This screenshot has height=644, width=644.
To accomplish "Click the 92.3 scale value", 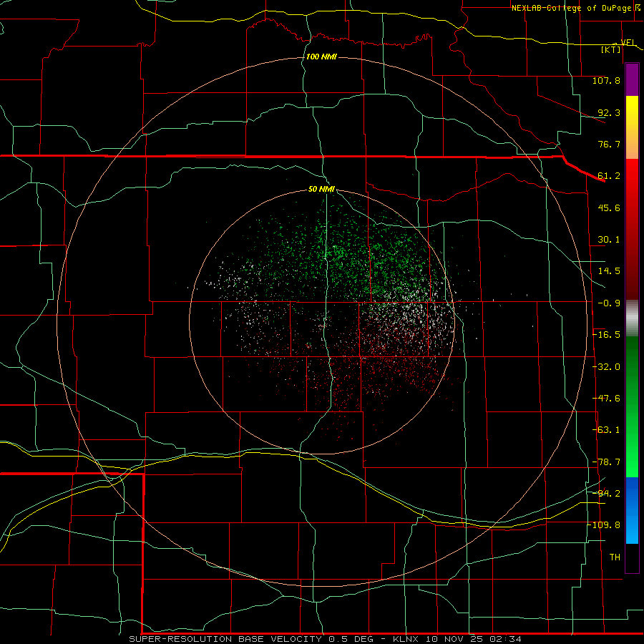I will (x=609, y=112).
